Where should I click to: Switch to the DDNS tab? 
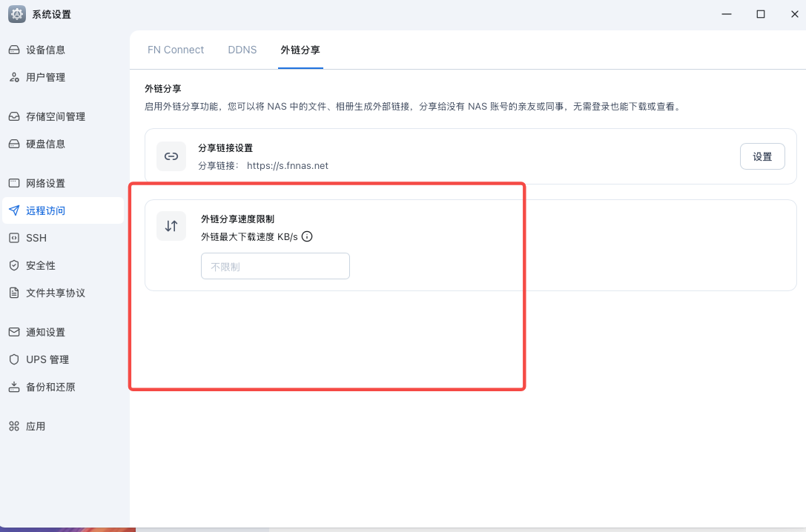click(242, 50)
